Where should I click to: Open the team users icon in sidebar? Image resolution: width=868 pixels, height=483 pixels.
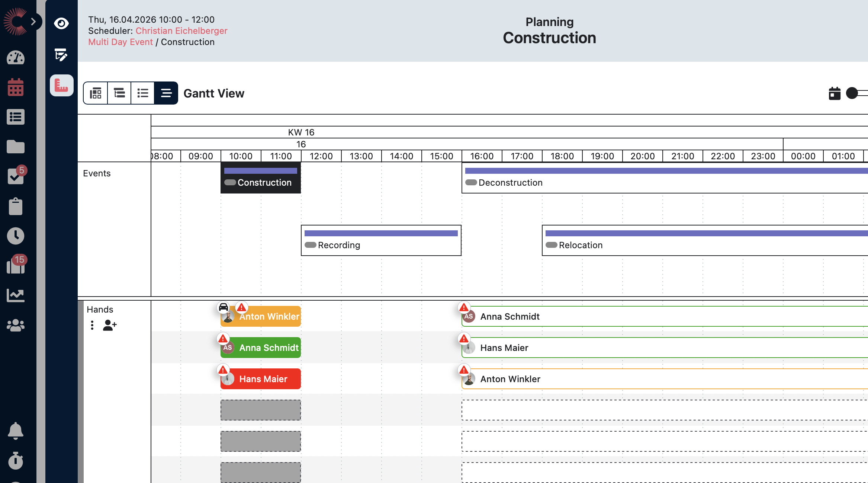[x=16, y=325]
